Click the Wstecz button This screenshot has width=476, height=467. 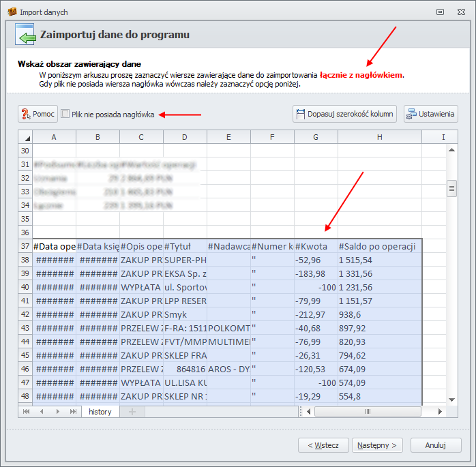pos(323,445)
